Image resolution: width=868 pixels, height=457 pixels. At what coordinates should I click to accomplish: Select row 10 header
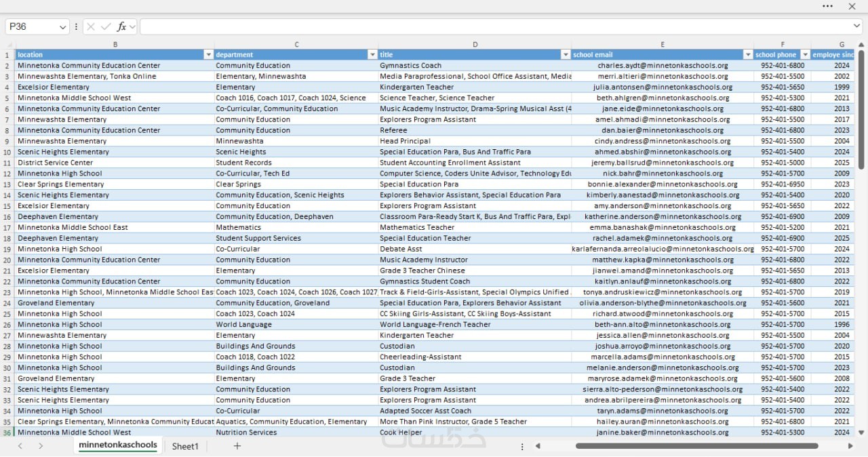pyautogui.click(x=7, y=152)
